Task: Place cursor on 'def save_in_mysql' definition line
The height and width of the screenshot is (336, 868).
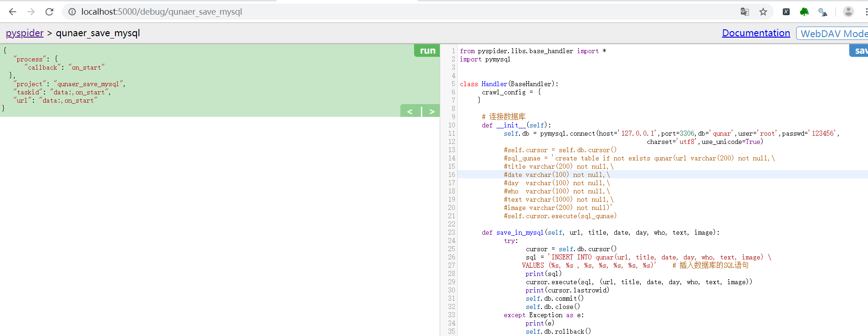Action: [x=601, y=232]
